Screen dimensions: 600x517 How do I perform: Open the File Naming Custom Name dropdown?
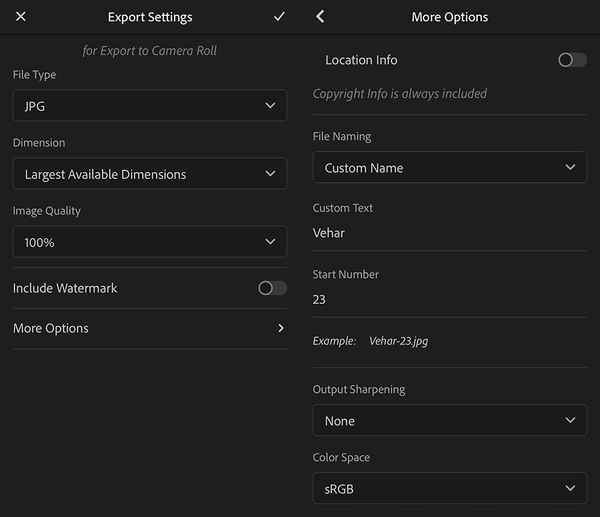pos(450,167)
